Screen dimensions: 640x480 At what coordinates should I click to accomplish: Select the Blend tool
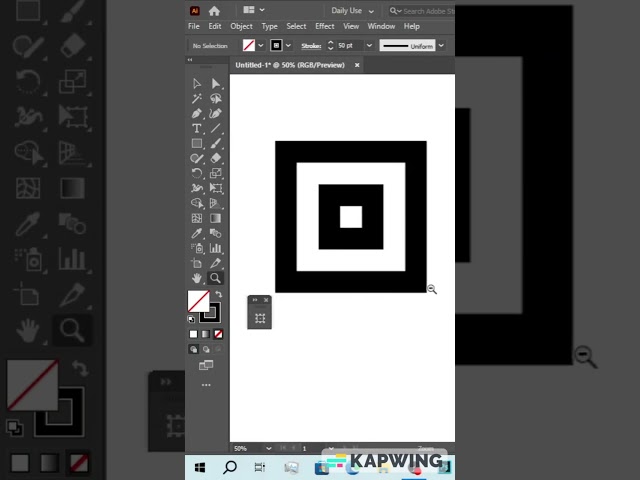216,233
